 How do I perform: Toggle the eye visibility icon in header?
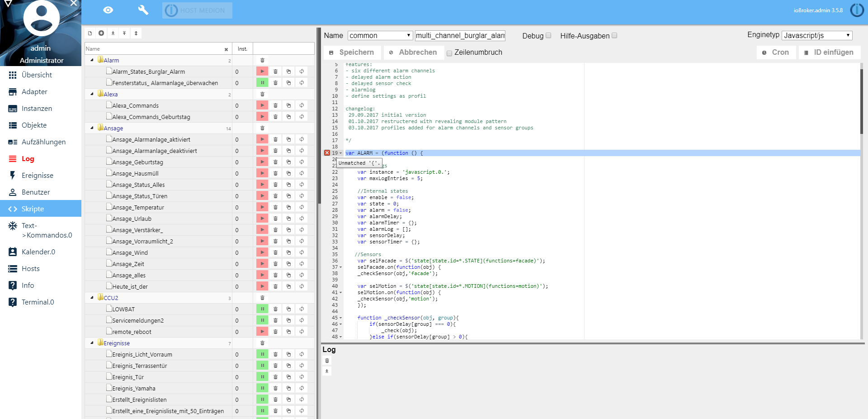(x=108, y=10)
